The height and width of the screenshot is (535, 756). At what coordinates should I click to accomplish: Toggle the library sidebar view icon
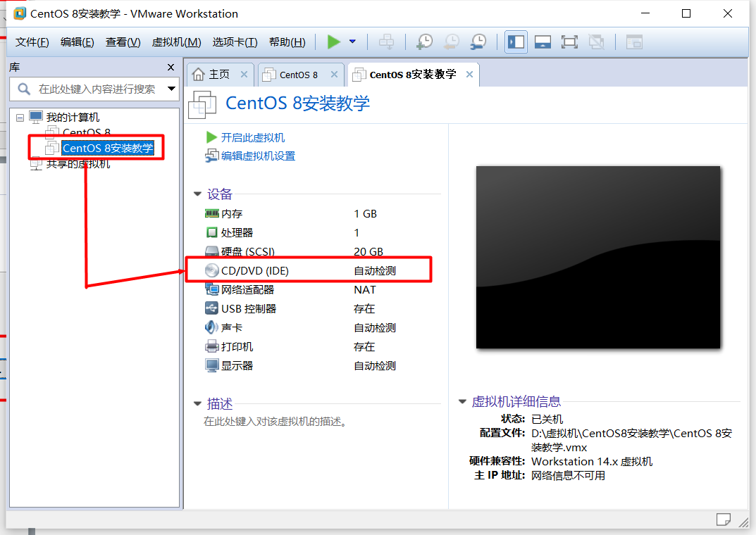(x=516, y=42)
